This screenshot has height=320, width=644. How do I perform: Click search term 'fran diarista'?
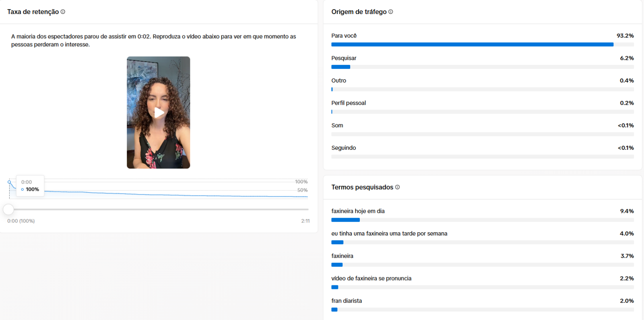tap(347, 301)
